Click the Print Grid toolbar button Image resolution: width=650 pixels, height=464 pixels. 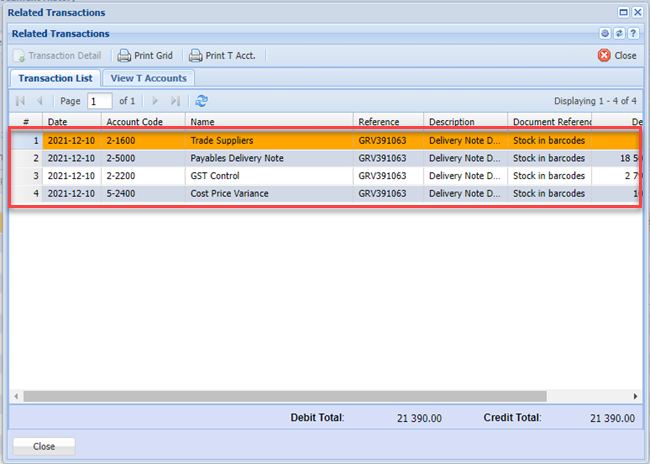coord(144,56)
